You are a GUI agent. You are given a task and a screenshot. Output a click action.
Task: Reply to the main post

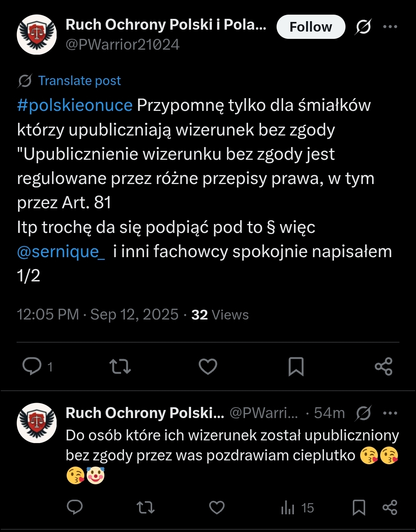(x=32, y=366)
